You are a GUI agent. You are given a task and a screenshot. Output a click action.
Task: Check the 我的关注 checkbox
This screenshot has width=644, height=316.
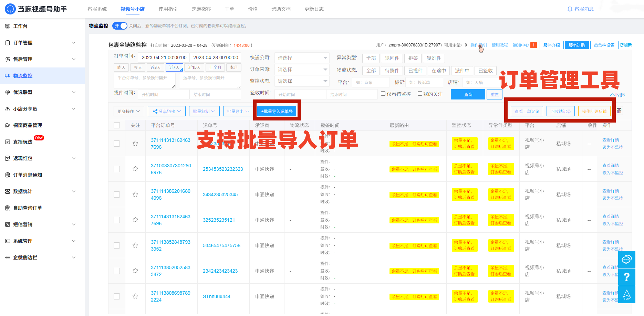pos(420,94)
